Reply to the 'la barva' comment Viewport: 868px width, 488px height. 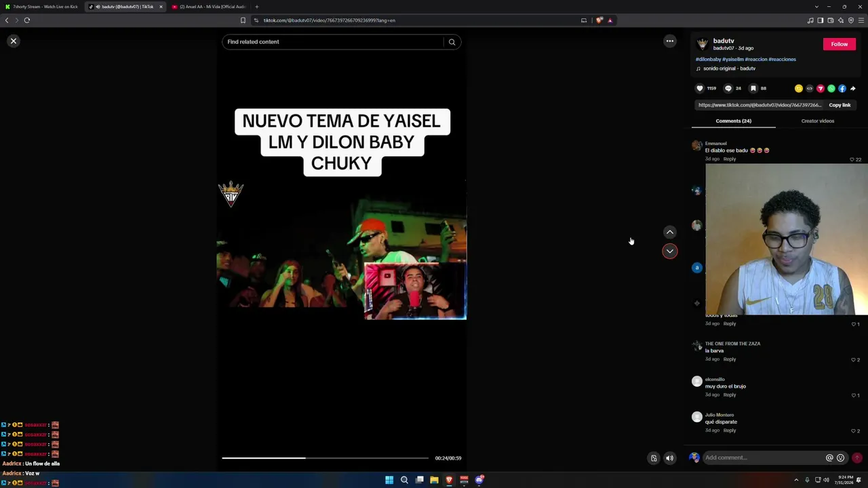click(x=730, y=359)
